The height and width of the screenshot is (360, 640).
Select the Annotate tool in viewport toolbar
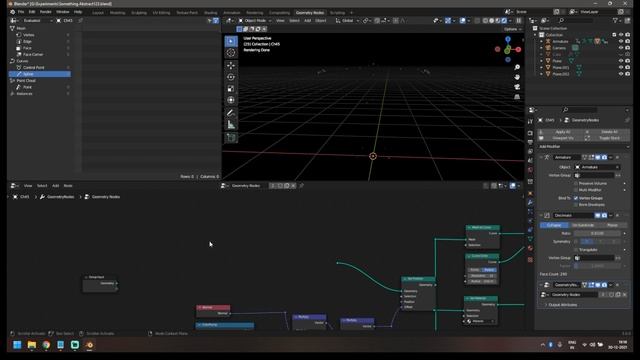tap(231, 113)
